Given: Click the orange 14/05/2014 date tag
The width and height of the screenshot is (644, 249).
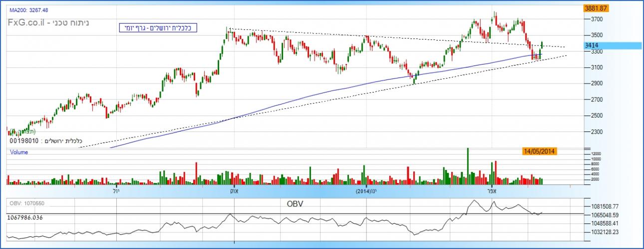Looking at the screenshot, I should point(539,151).
